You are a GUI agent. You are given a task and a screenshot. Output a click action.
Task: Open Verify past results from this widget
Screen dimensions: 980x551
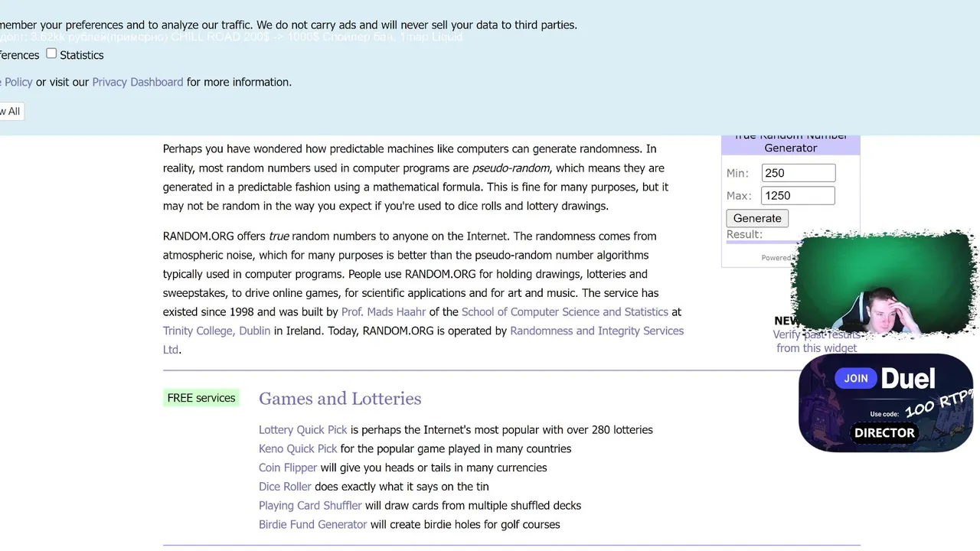tap(816, 341)
